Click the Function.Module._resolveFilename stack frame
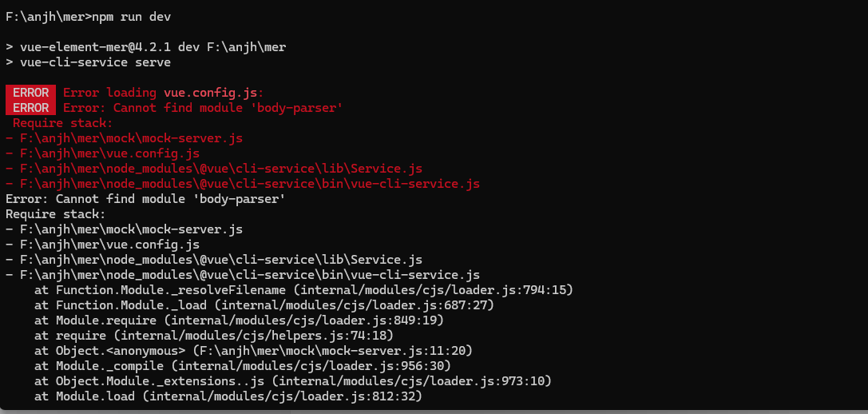Screen dimensions: 868x414 point(303,290)
